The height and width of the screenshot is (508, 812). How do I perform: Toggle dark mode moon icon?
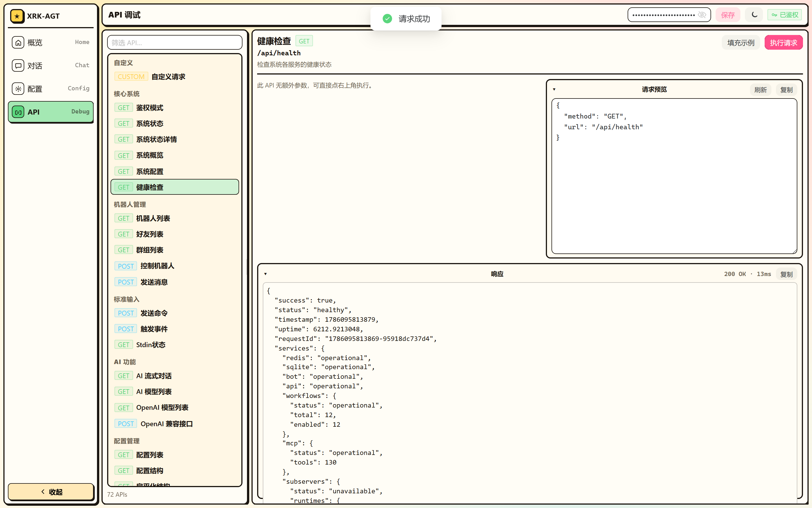point(754,15)
